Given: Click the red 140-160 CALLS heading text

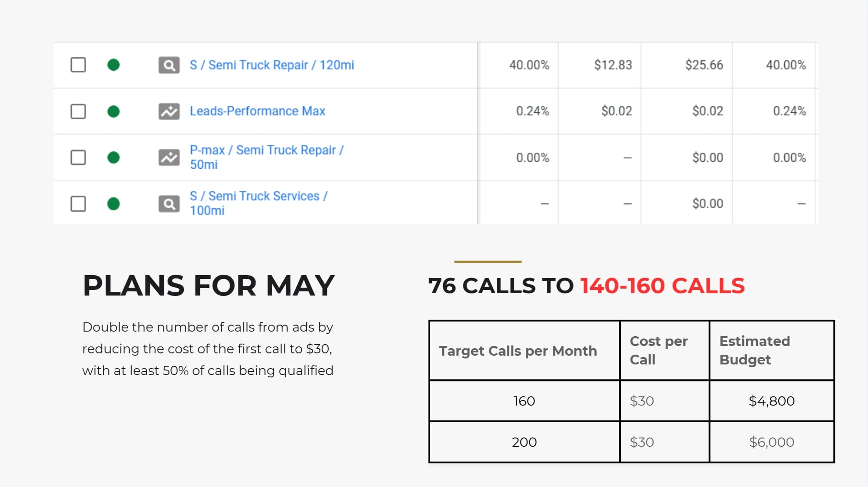Looking at the screenshot, I should [x=662, y=286].
